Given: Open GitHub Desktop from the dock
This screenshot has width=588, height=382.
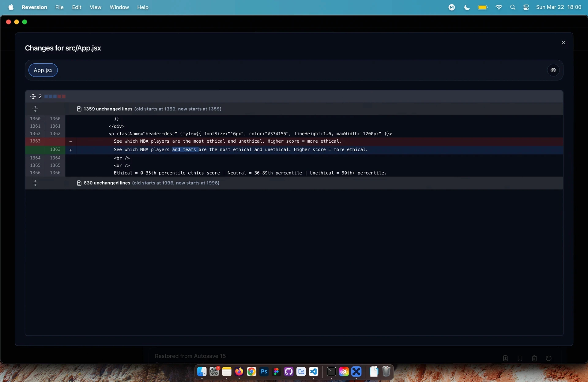Looking at the screenshot, I should [288, 372].
